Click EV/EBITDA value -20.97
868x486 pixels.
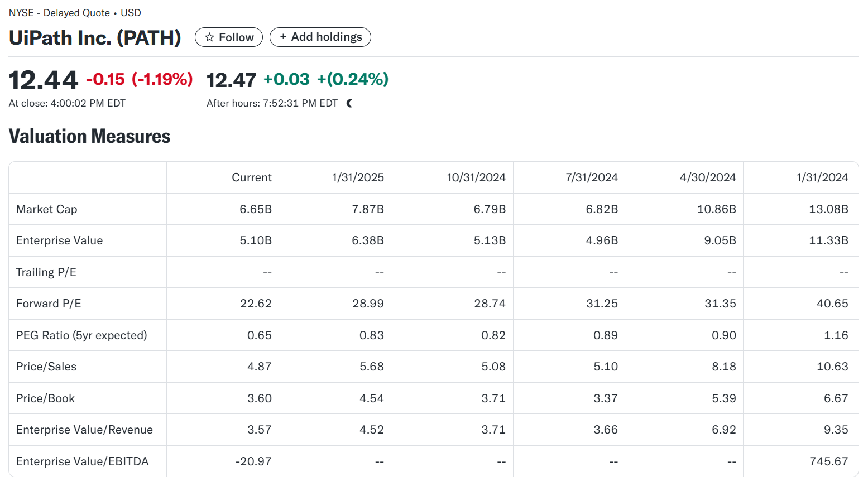pos(253,461)
